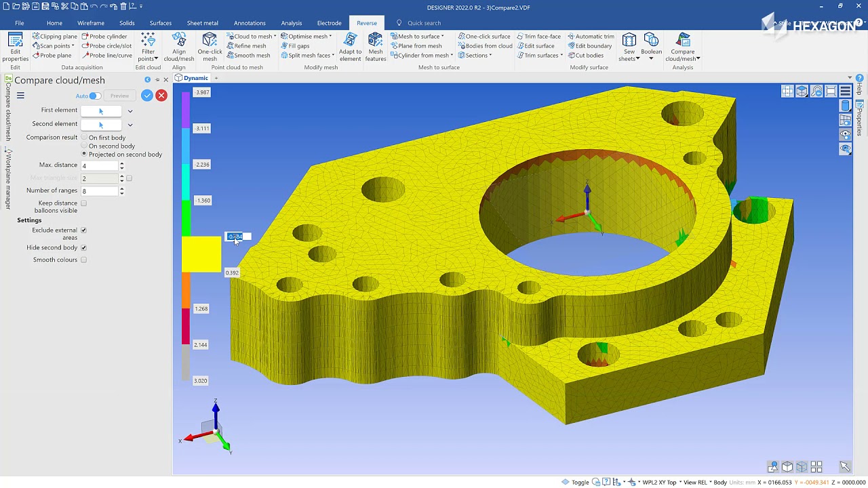Launch the Align cloud/mesh tool
This screenshot has height=488, width=868.
pyautogui.click(x=179, y=47)
